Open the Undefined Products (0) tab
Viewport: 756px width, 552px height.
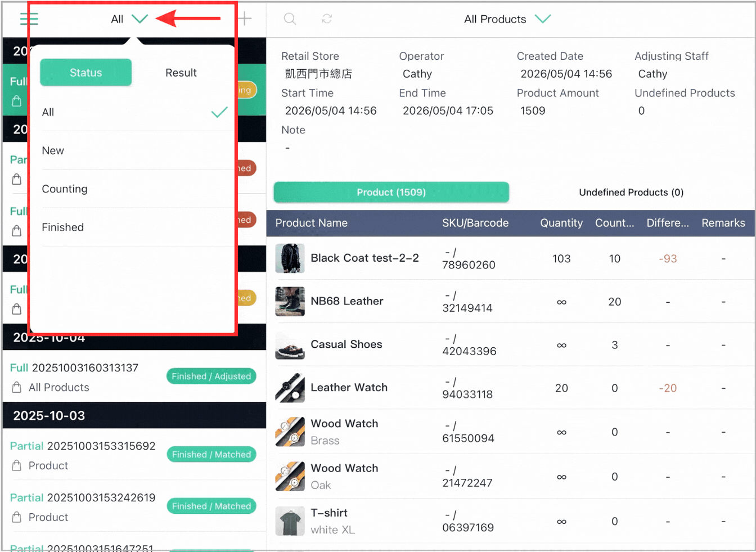pos(631,192)
